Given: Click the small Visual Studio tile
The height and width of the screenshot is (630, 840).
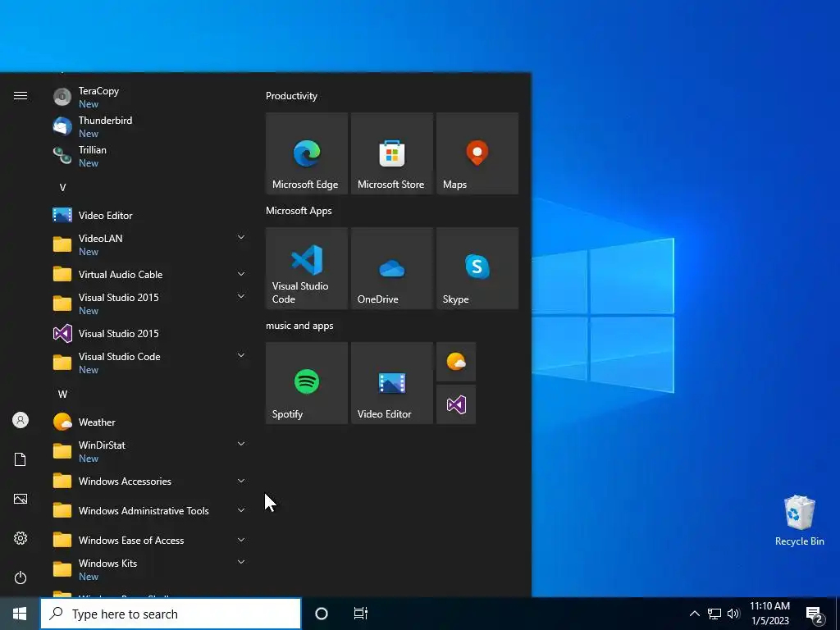Looking at the screenshot, I should [456, 404].
